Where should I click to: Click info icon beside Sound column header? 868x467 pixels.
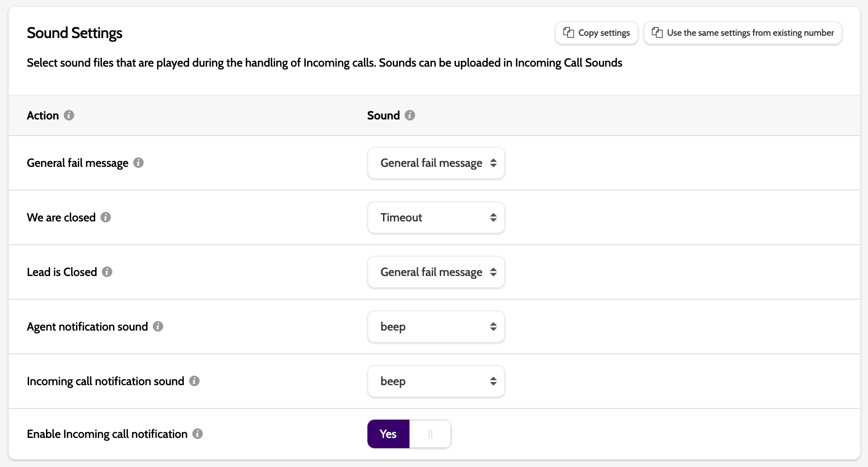pos(410,115)
